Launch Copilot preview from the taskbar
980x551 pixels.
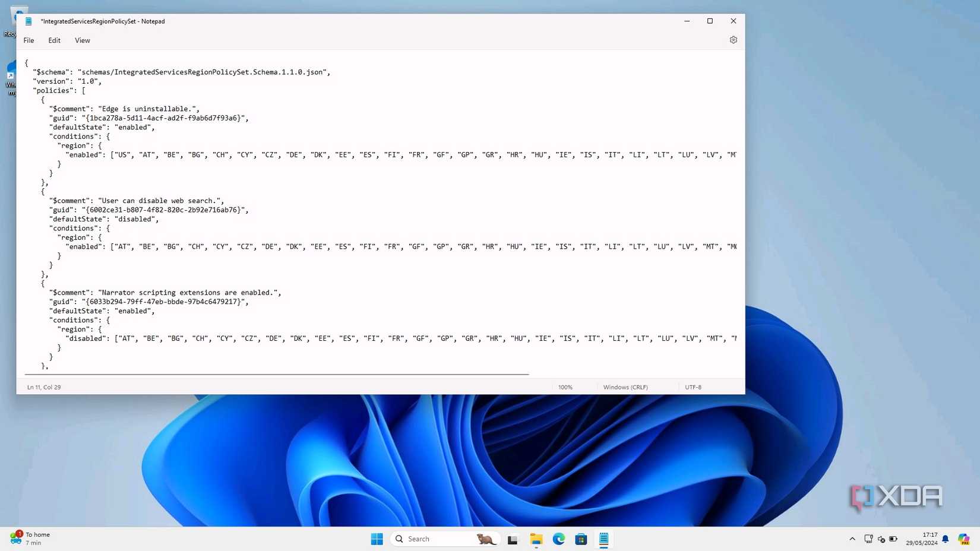pyautogui.click(x=964, y=539)
